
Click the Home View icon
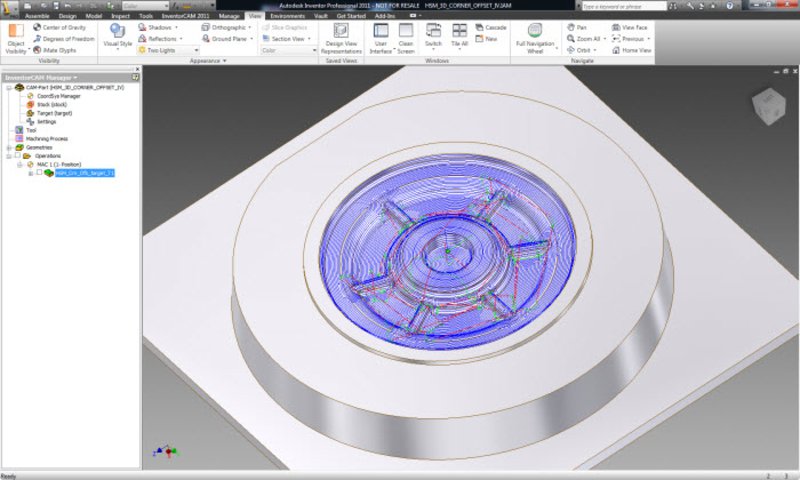(x=634, y=49)
